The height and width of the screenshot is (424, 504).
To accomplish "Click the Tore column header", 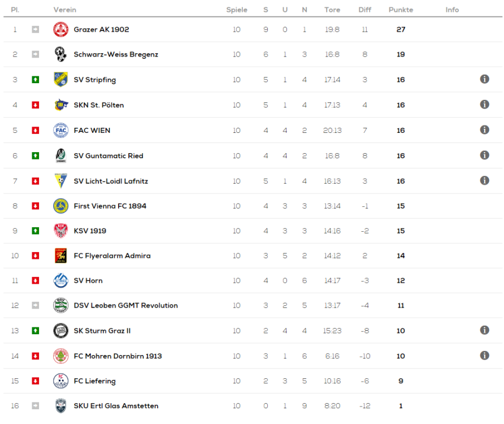I will (x=332, y=10).
